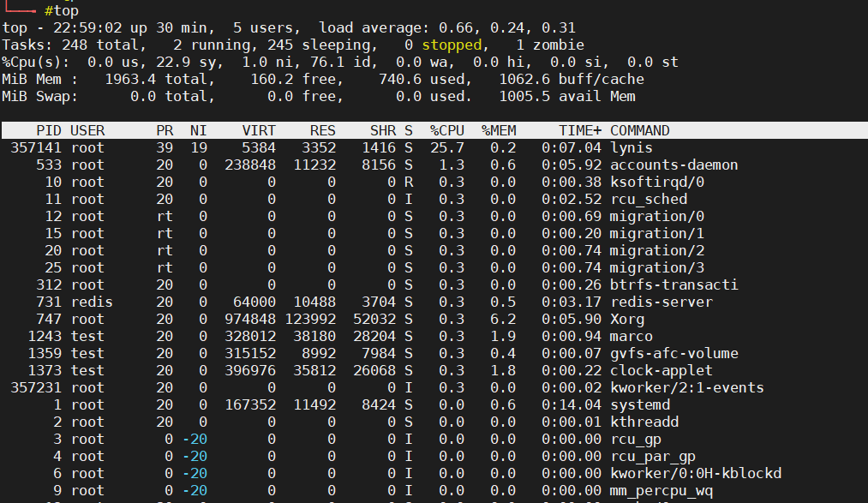Screen dimensions: 868x503
Task: Click the '248 total' tasks value
Action: [100, 45]
